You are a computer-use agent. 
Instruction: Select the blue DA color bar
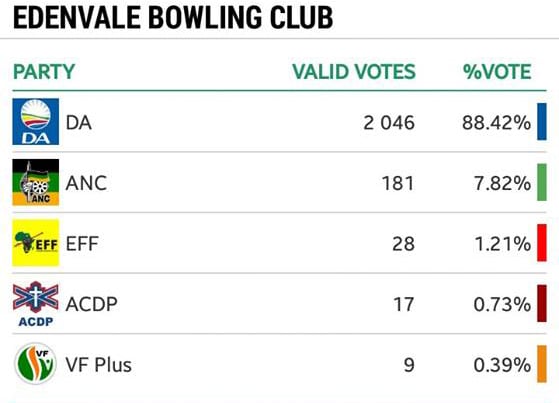(542, 122)
